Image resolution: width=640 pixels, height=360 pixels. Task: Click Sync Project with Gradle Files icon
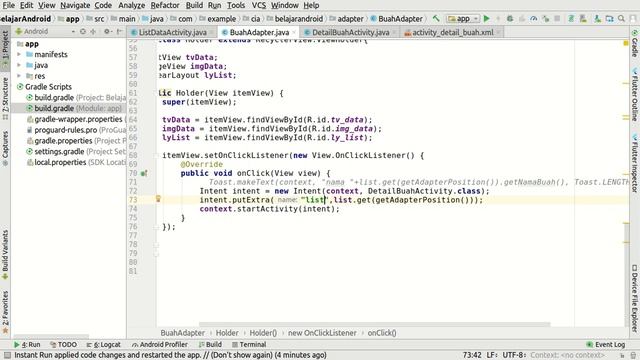click(x=571, y=18)
